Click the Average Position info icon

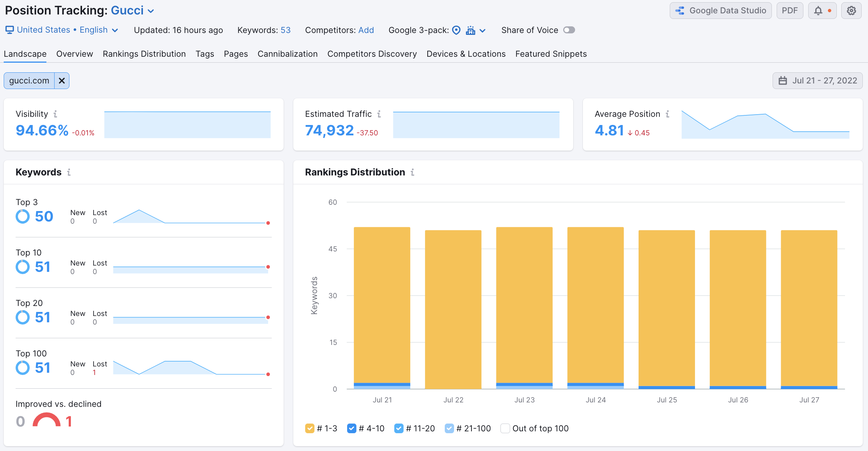668,114
